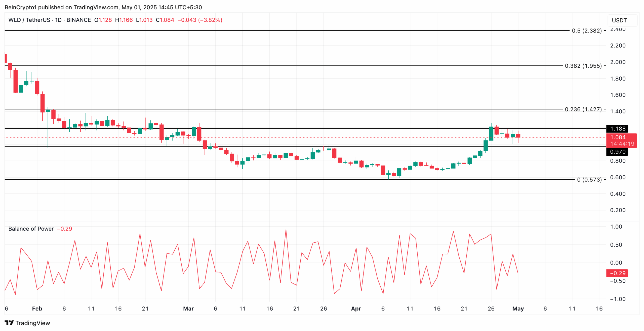The height and width of the screenshot is (331, 644).
Task: Click the red -0.29 indicator value tag
Action: click(x=617, y=273)
